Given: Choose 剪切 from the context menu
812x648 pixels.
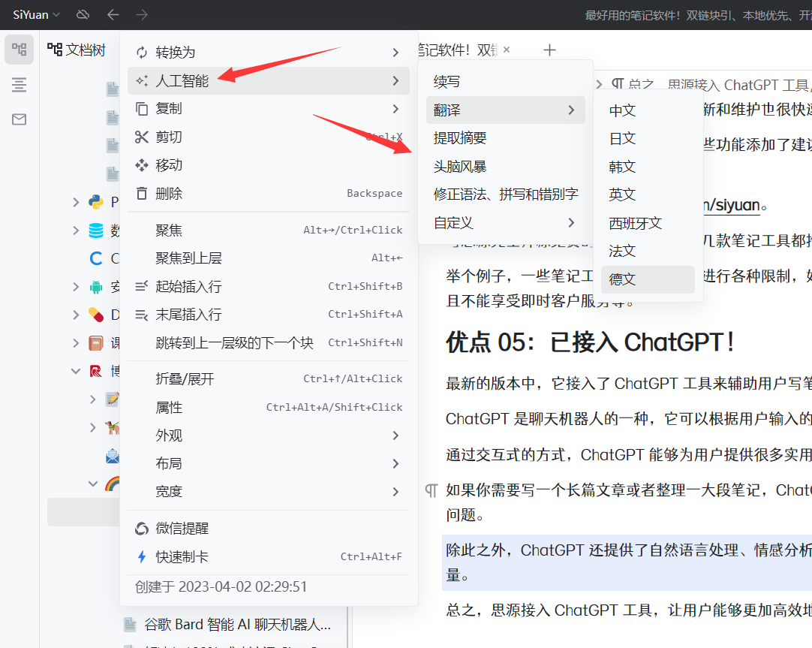Looking at the screenshot, I should (x=268, y=137).
